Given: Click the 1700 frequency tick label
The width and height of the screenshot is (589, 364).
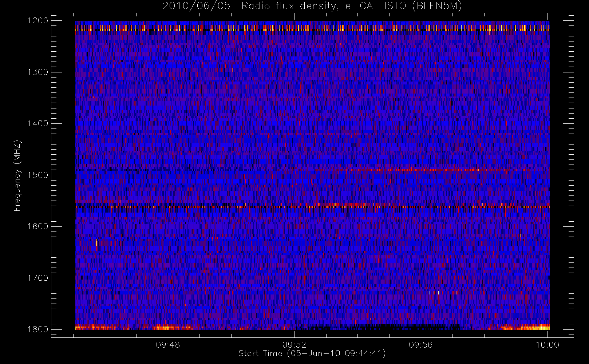Looking at the screenshot, I should tap(38, 278).
